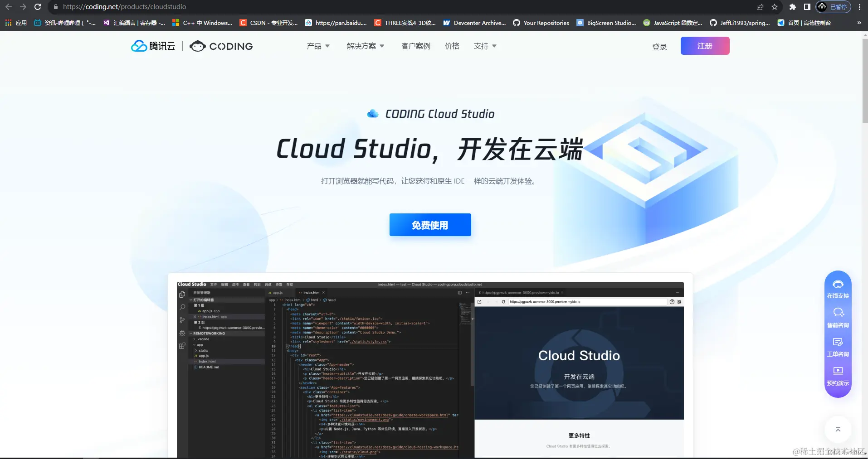Open the THREE实战4_3D纹 bookmark
This screenshot has height=459, width=868.
click(x=405, y=23)
